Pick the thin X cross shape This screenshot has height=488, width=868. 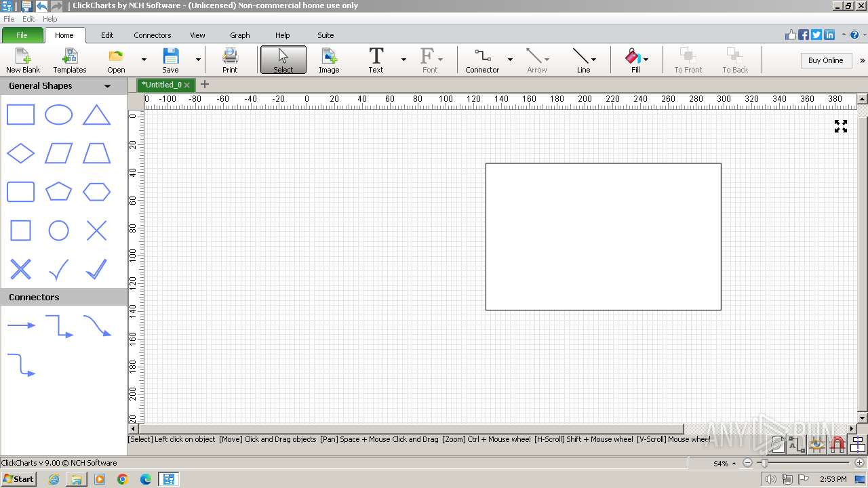[96, 230]
